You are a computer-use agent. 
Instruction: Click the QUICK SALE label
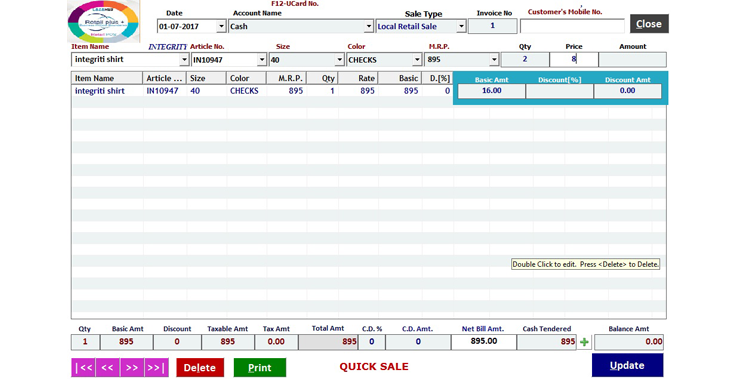click(374, 367)
